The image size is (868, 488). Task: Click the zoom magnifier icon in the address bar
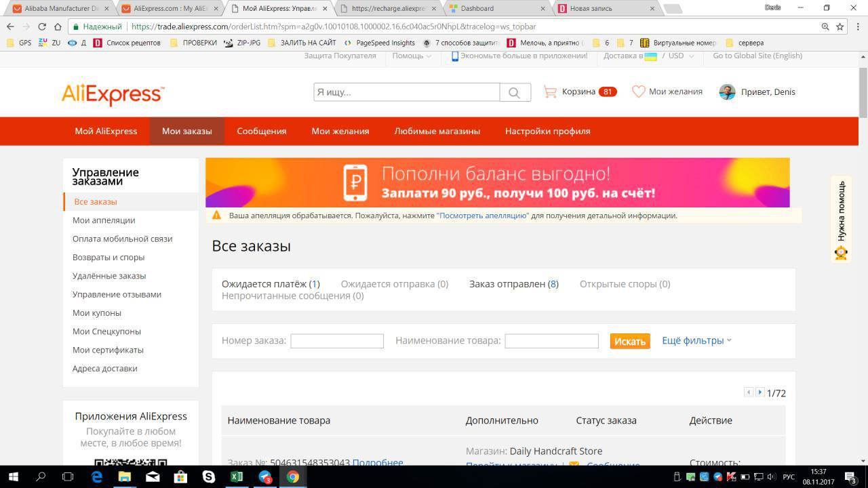(x=825, y=26)
